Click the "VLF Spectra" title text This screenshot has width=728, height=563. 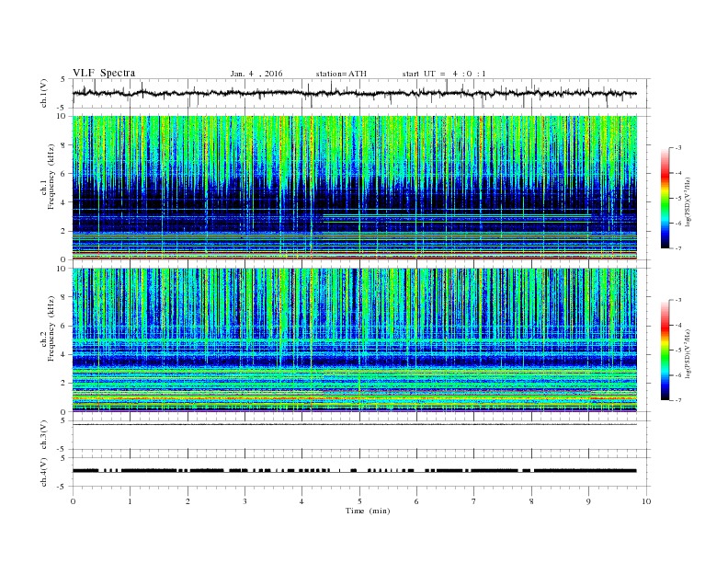pyautogui.click(x=104, y=73)
